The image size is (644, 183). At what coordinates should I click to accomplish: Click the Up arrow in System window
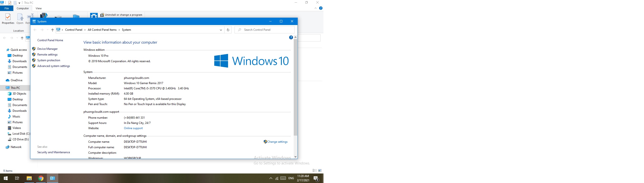click(53, 30)
